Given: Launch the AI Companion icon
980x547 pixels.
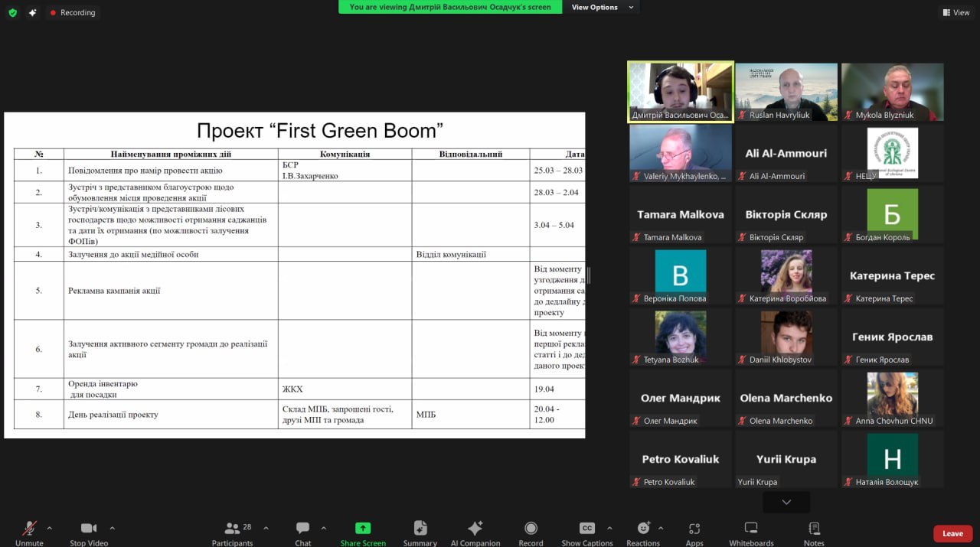Looking at the screenshot, I should [475, 529].
